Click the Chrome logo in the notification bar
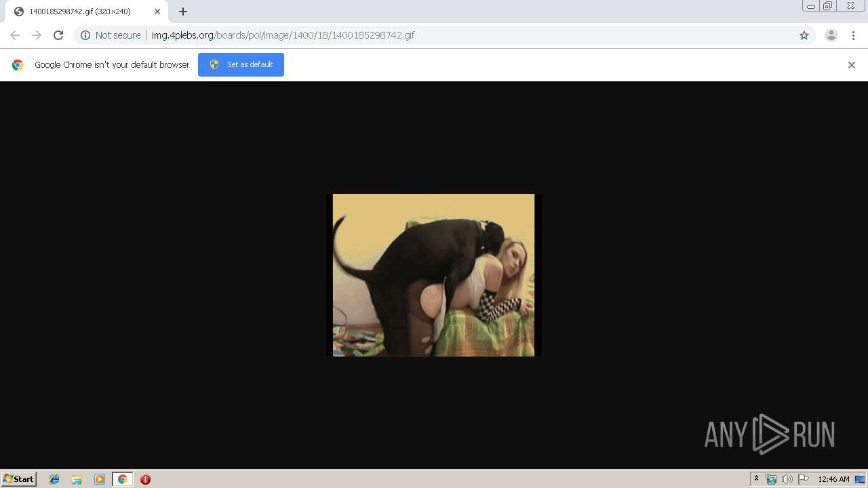 pos(18,65)
